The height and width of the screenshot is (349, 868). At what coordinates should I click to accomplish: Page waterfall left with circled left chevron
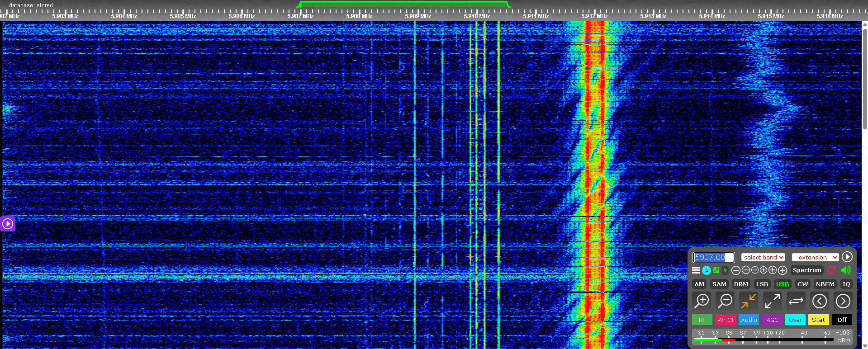coord(819,301)
